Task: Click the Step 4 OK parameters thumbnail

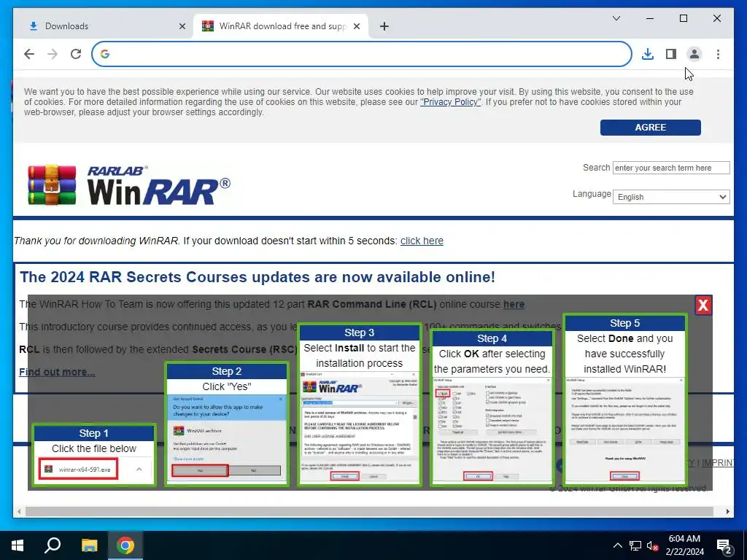Action: tap(492, 430)
